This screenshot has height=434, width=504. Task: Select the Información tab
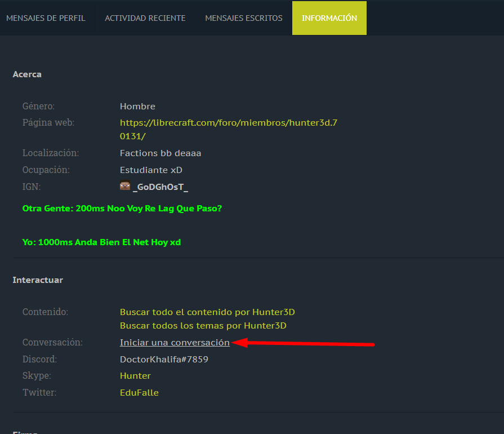tap(329, 18)
